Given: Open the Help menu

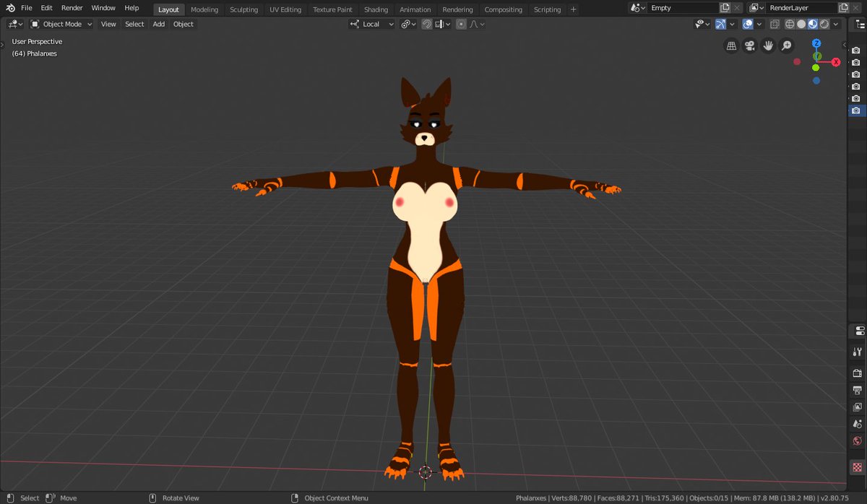Looking at the screenshot, I should coord(131,8).
